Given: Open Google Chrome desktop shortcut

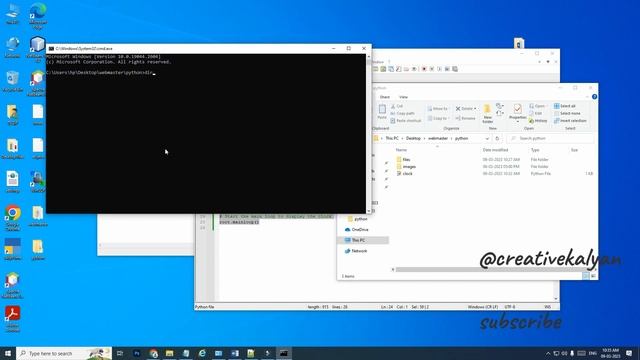Looking at the screenshot, I should [x=13, y=218].
